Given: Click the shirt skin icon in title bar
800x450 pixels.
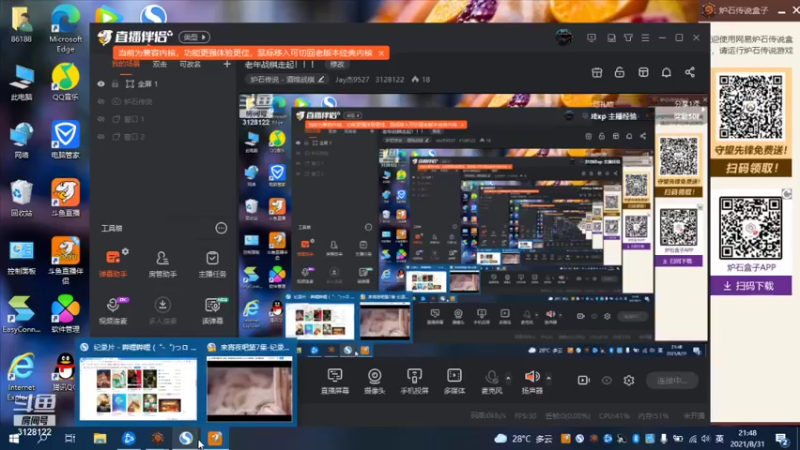Looking at the screenshot, I should point(628,38).
